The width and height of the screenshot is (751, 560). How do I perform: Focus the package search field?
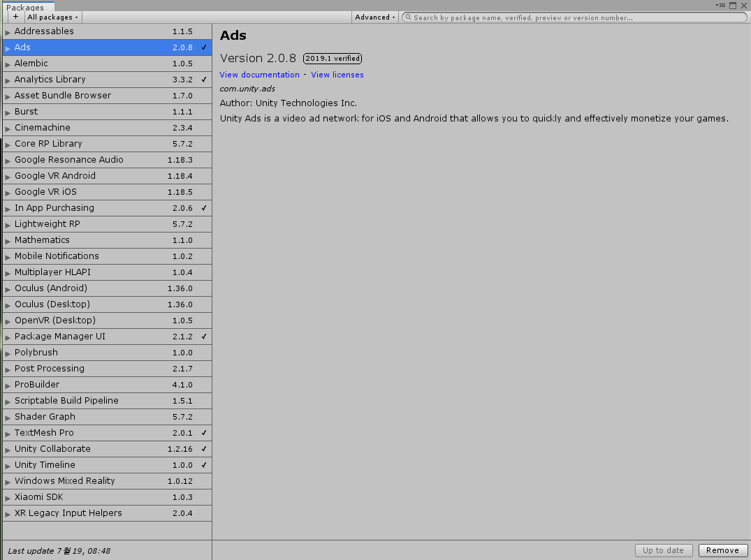coord(574,17)
